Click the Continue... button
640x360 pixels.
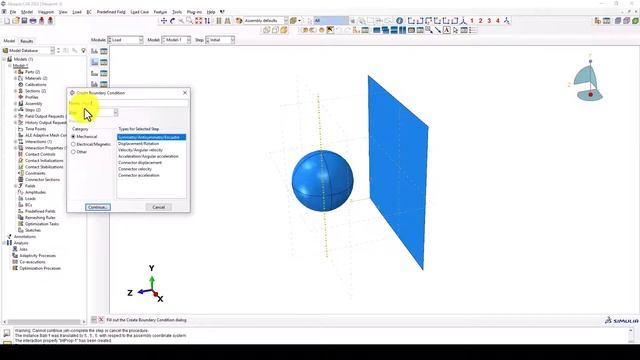[x=98, y=207]
